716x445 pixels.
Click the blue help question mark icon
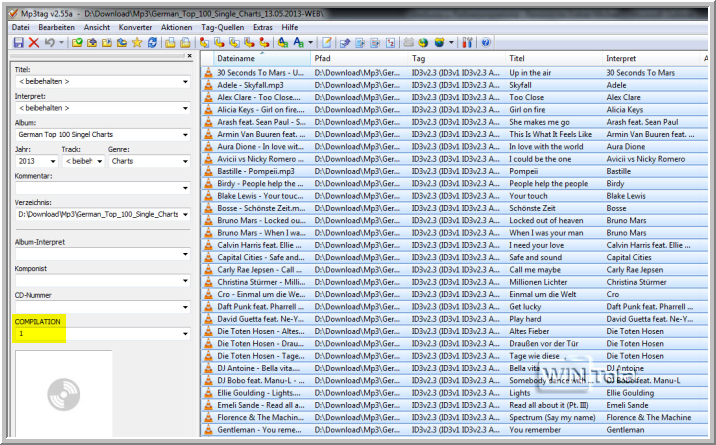click(485, 43)
